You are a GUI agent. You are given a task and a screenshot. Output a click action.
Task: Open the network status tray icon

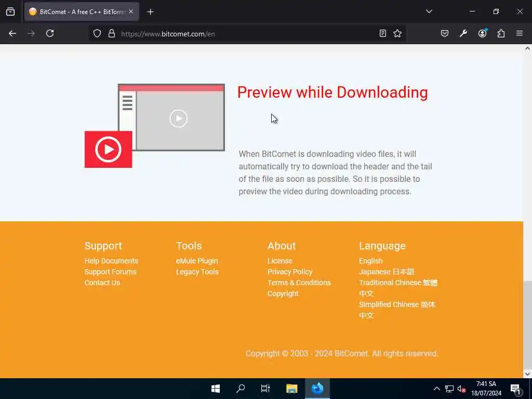449,389
